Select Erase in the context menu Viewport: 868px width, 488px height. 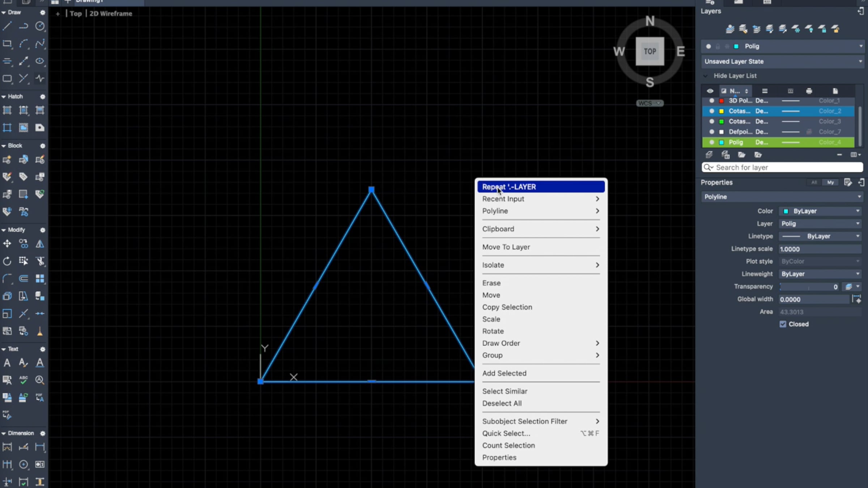tap(491, 283)
